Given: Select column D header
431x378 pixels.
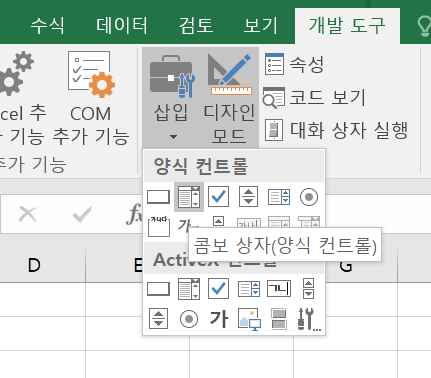Looking at the screenshot, I should tap(34, 265).
